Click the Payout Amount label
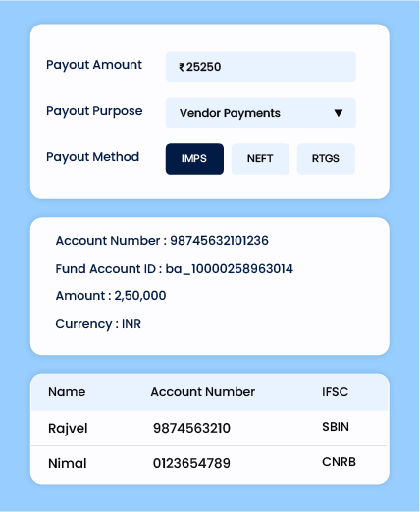The height and width of the screenshot is (512, 420). tap(94, 65)
